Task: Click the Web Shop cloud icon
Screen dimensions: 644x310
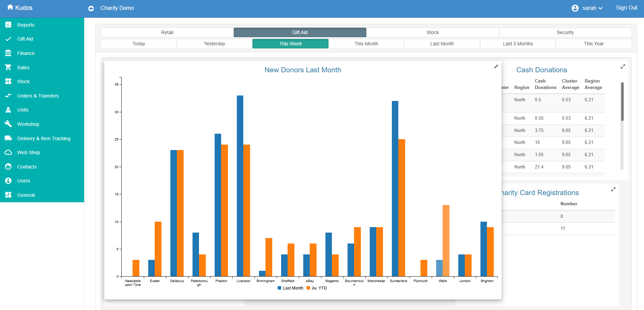Action: tap(9, 152)
